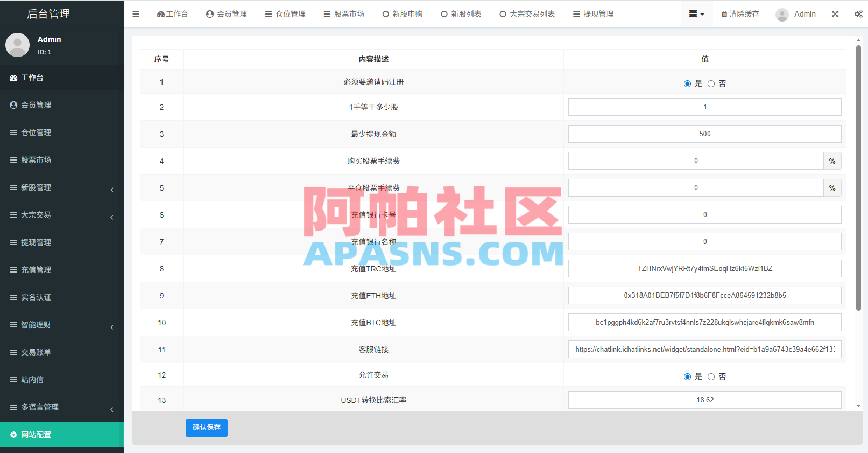
Task: Open 大宗交易列表 in top navigation
Action: (527, 14)
